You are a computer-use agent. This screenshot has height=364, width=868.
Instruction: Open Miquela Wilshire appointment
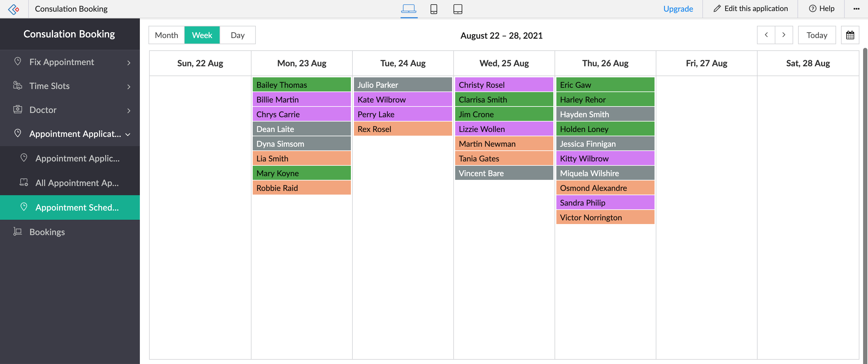[605, 173]
